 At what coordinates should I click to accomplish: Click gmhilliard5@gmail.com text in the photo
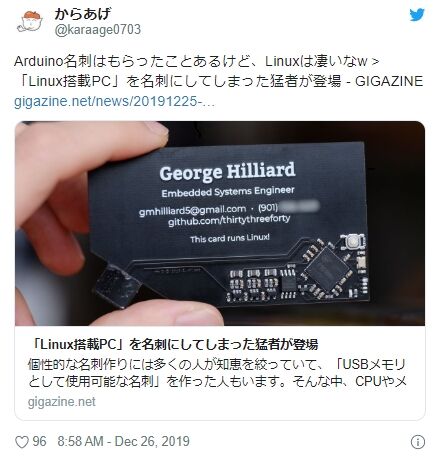point(192,210)
